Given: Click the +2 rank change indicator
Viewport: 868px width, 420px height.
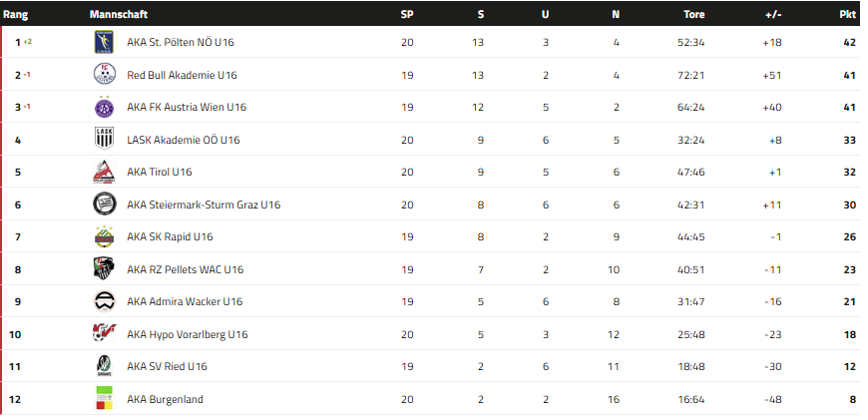Looking at the screenshot, I should coord(28,42).
